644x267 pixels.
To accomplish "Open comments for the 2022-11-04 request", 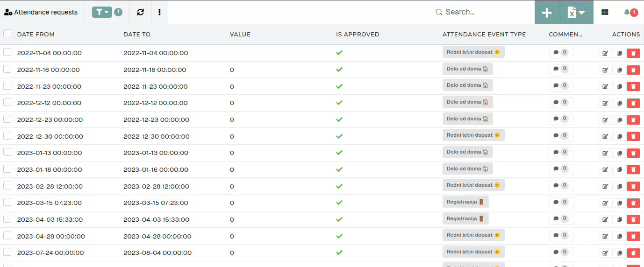I will pos(561,52).
